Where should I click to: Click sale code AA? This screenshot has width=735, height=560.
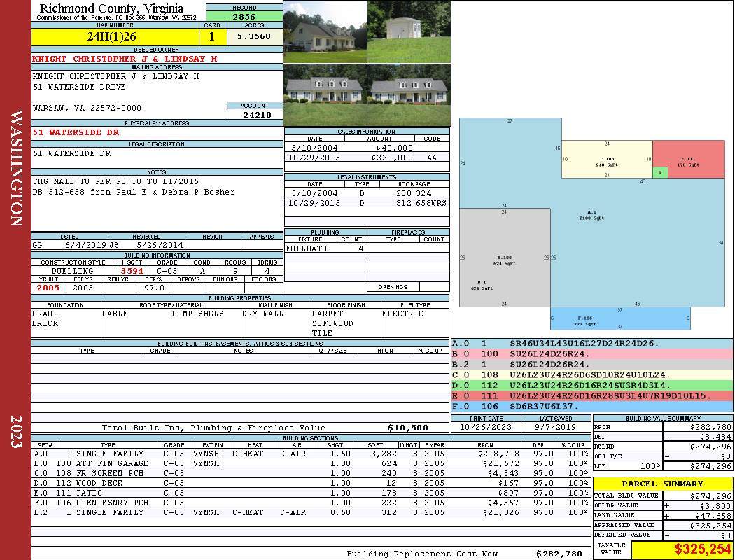click(x=432, y=157)
